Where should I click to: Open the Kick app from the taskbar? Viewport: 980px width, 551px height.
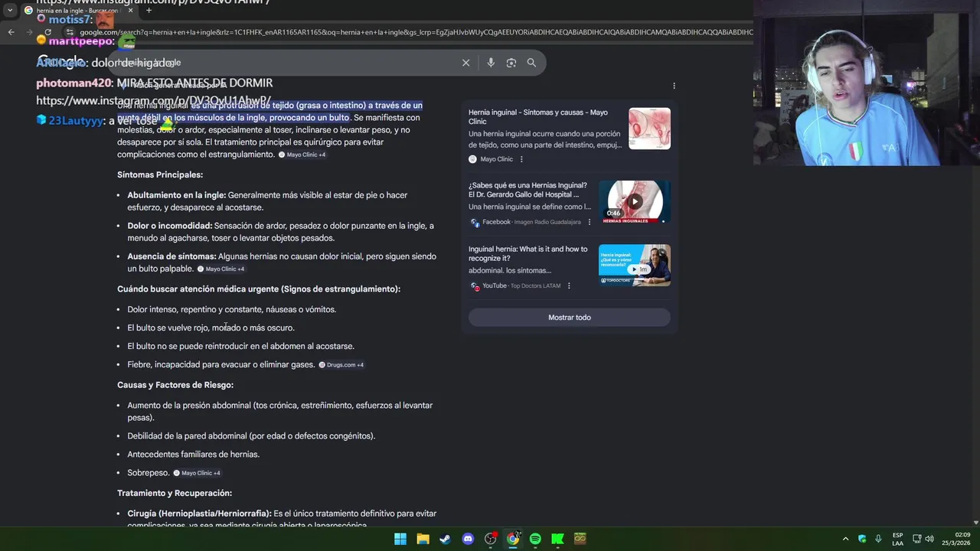[x=557, y=539]
